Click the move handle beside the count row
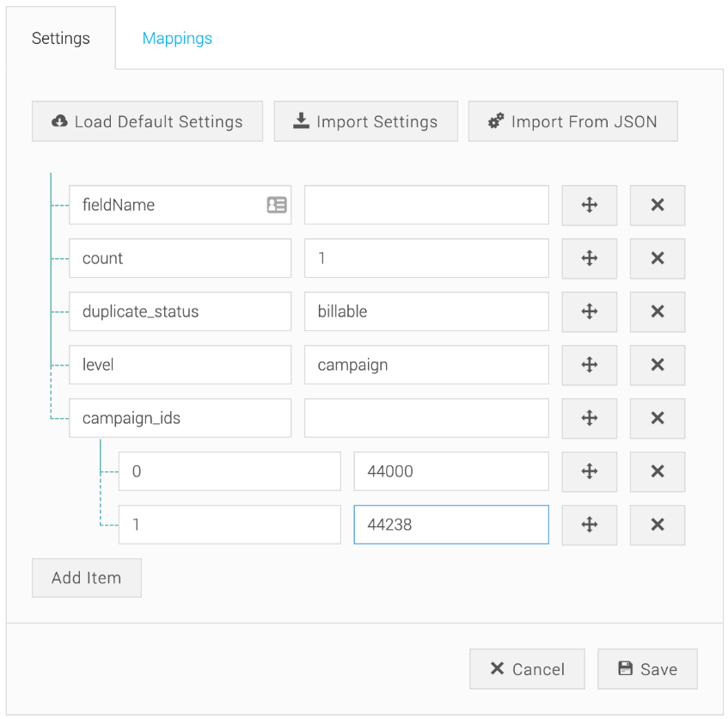728x719 pixels. 589,258
